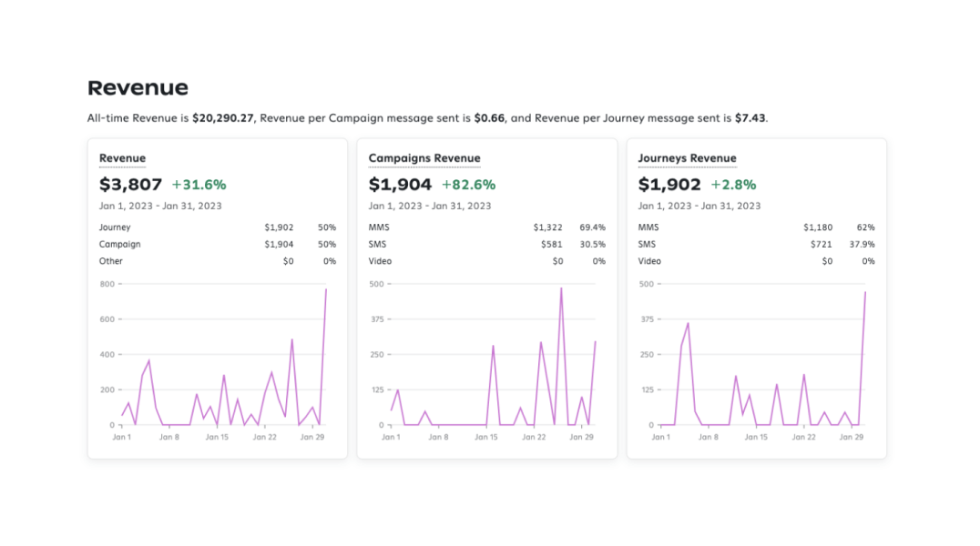Screen dimensions: 980x546
Task: Select the Campaign row in Revenue breakdown
Action: click(219, 244)
